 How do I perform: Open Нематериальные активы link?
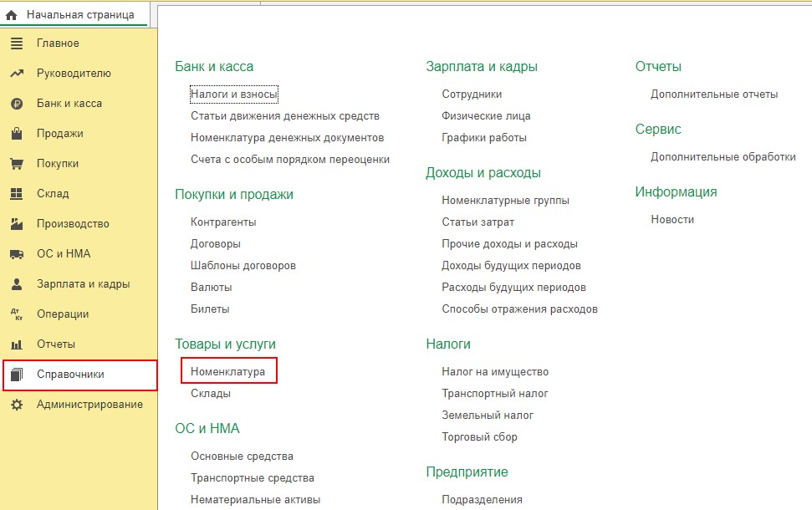(x=255, y=500)
